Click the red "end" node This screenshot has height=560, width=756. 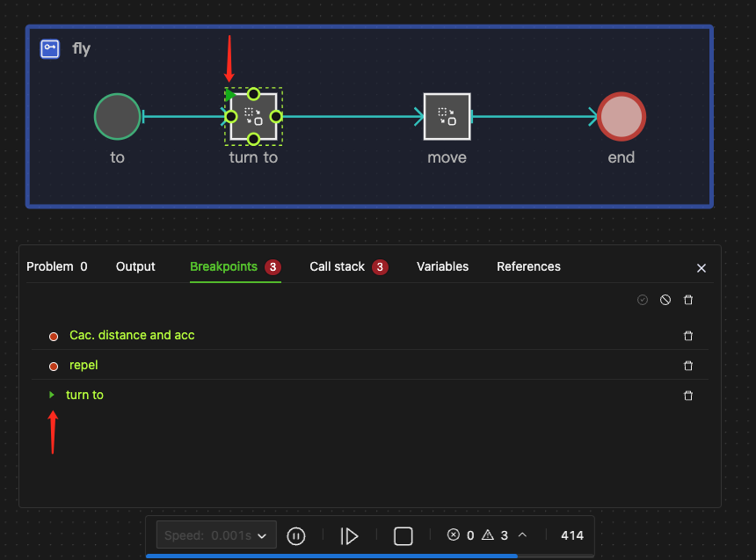pos(621,115)
